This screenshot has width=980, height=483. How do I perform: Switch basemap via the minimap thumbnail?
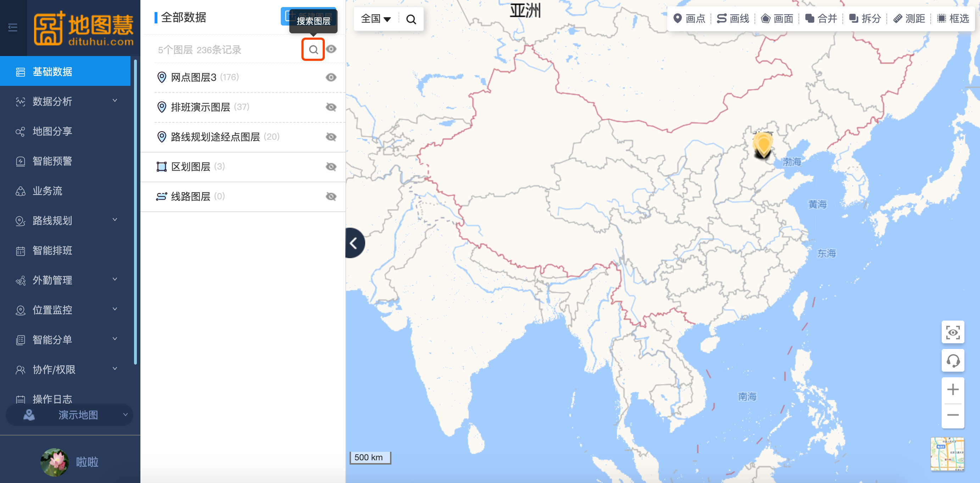coord(947,454)
